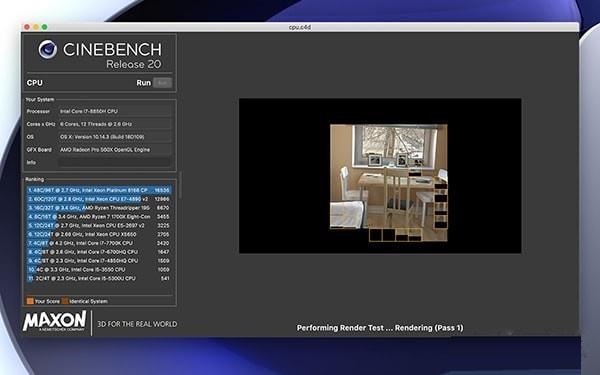Click the cpu.c4d window title

(x=300, y=27)
